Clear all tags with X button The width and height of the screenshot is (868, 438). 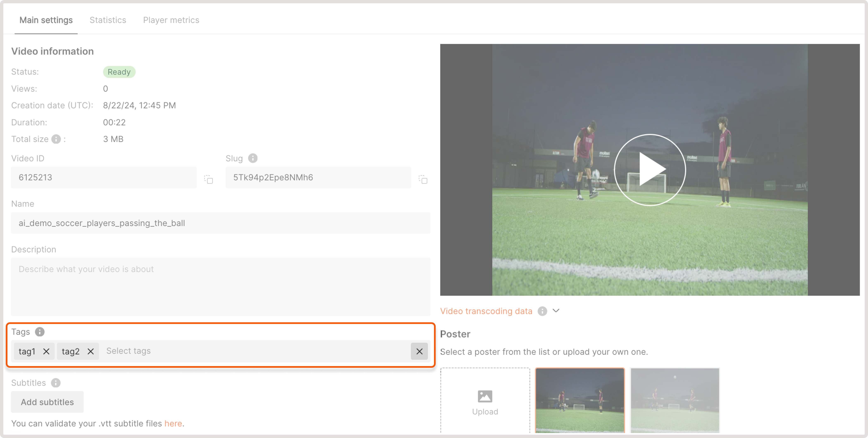pos(419,351)
